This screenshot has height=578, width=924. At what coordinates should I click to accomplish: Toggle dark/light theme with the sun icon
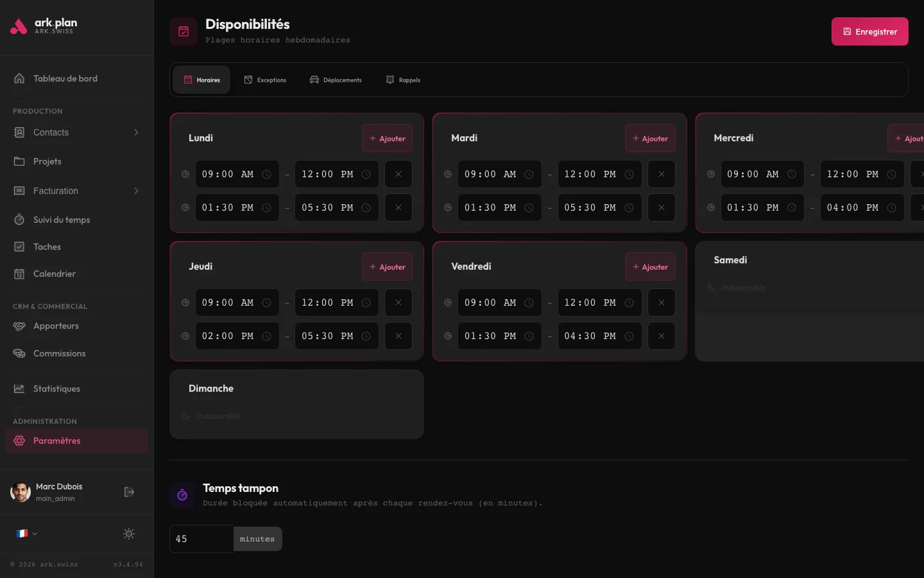(x=128, y=534)
